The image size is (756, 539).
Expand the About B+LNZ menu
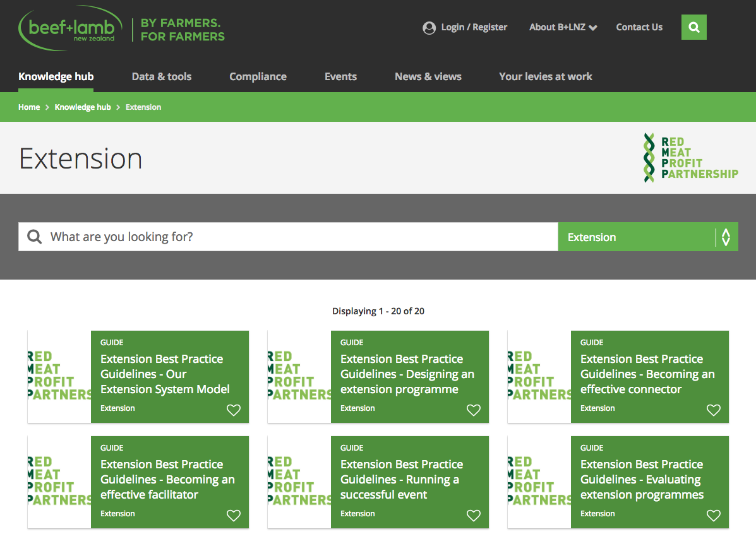[562, 28]
